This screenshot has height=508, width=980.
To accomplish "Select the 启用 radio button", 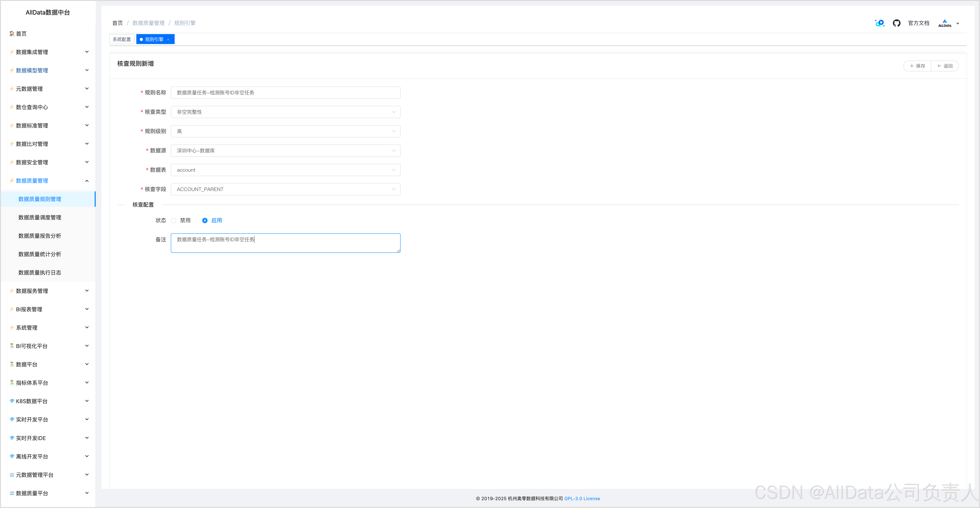I will 205,221.
